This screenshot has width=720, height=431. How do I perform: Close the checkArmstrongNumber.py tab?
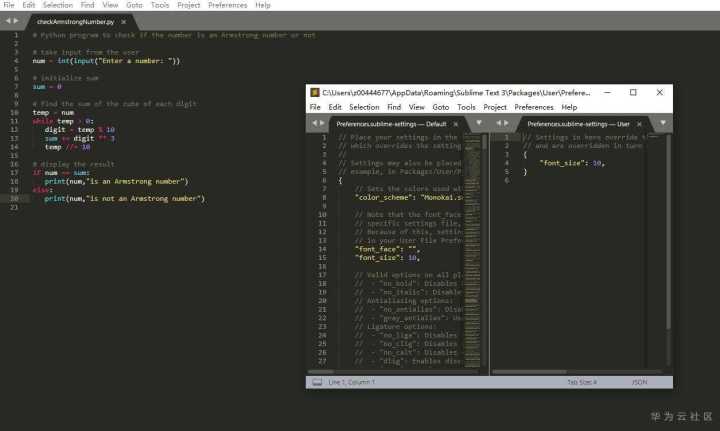coord(124,22)
